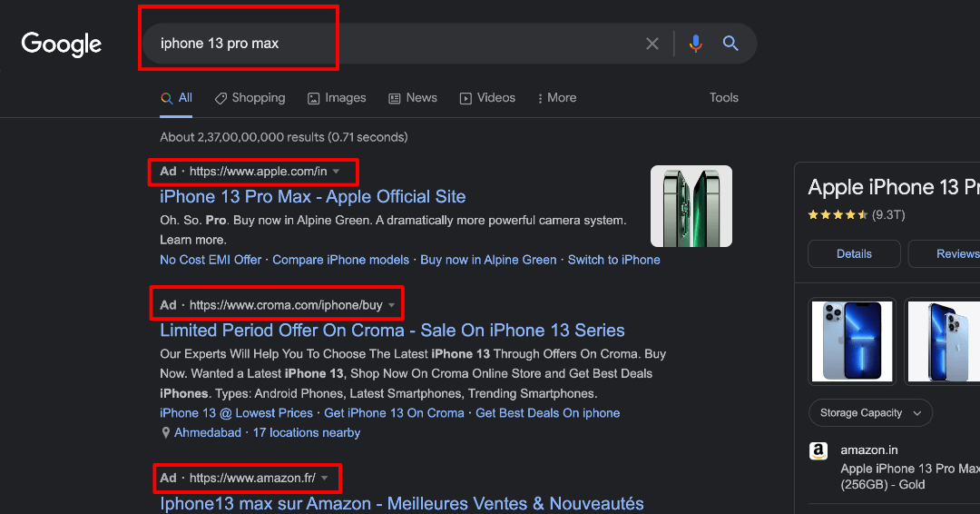Click the https://www.apple.com/in ad URL text
This screenshot has width=980, height=514.
pyautogui.click(x=258, y=172)
